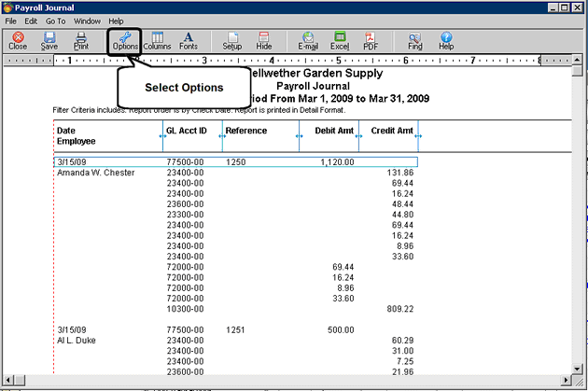This screenshot has height=391, width=588.
Task: Open the Columns settings
Action: (x=157, y=41)
